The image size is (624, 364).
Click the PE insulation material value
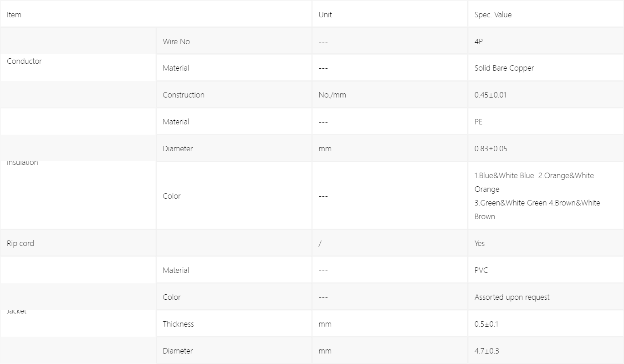[x=478, y=122]
